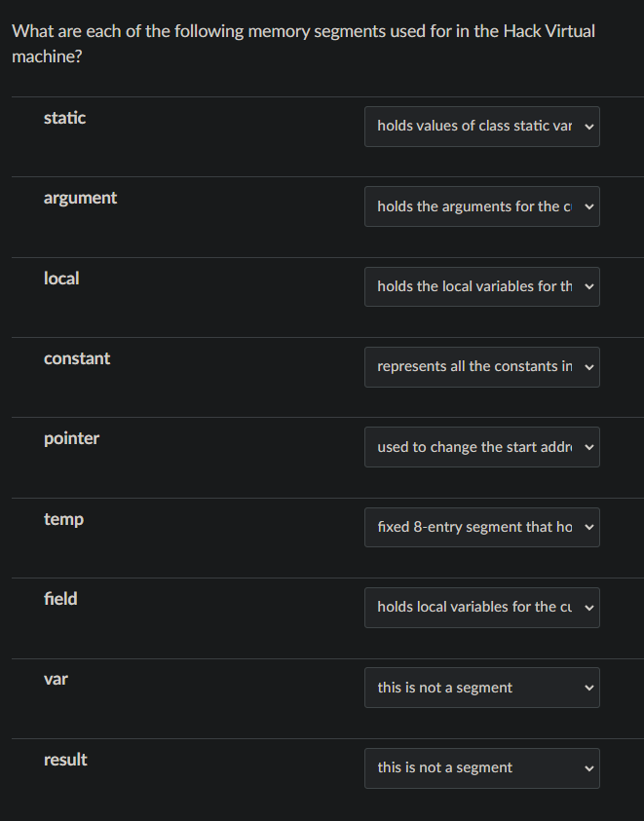Click the 'field' row label
The width and height of the screenshot is (644, 821).
[x=60, y=599]
